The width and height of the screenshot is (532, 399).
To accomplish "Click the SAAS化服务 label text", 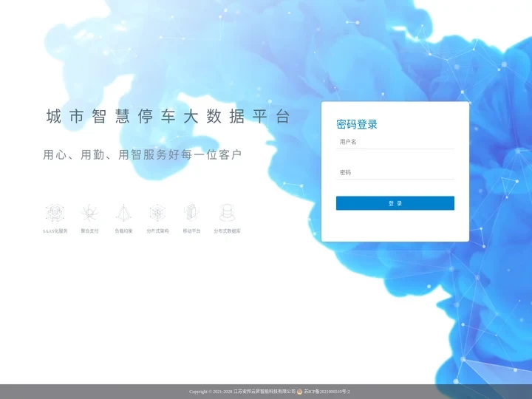I will (x=55, y=231).
